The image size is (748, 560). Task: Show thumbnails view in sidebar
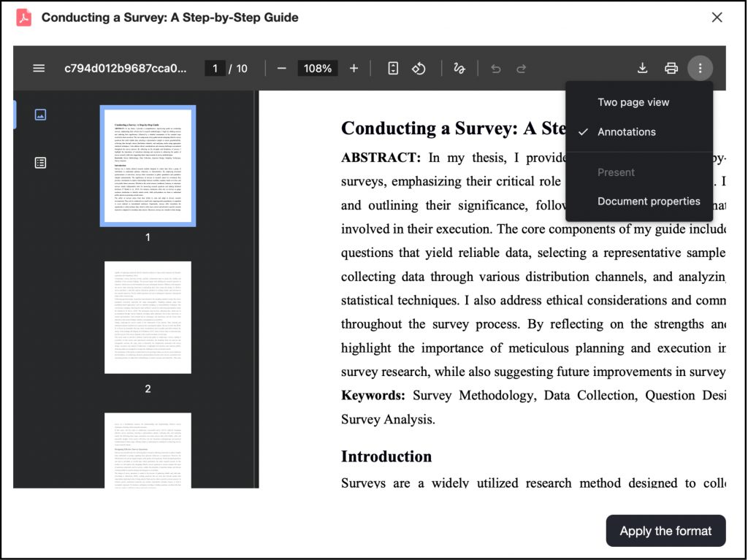click(x=40, y=115)
